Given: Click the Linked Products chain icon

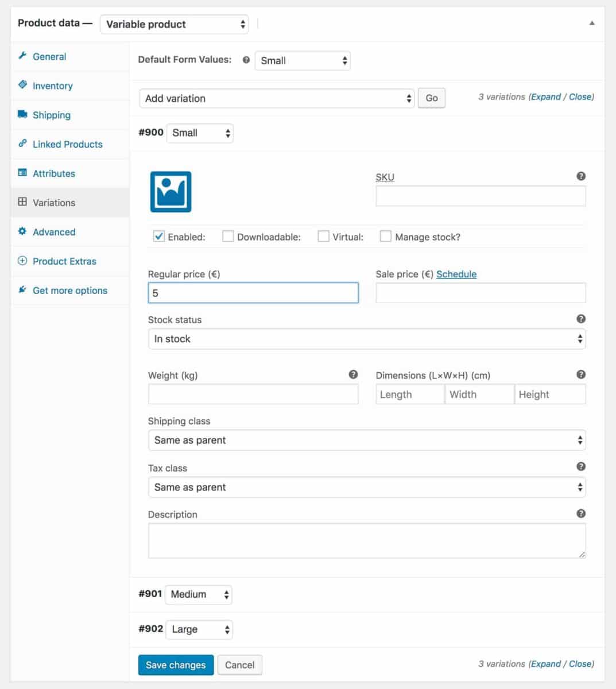Looking at the screenshot, I should 22,144.
